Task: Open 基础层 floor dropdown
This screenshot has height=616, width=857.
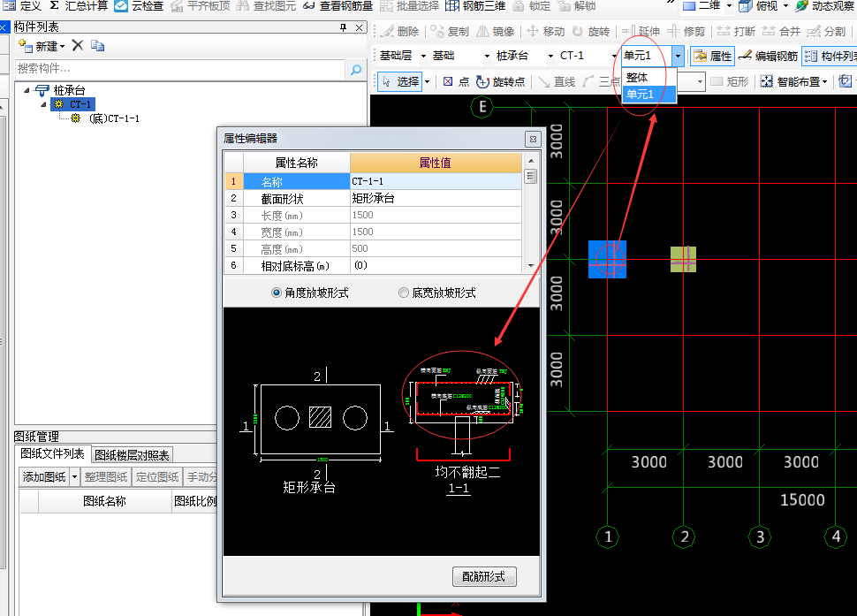Action: 423,56
